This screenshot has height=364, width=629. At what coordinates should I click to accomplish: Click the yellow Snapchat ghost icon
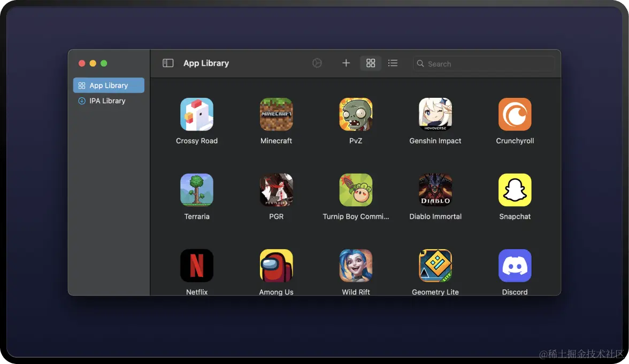[515, 190]
